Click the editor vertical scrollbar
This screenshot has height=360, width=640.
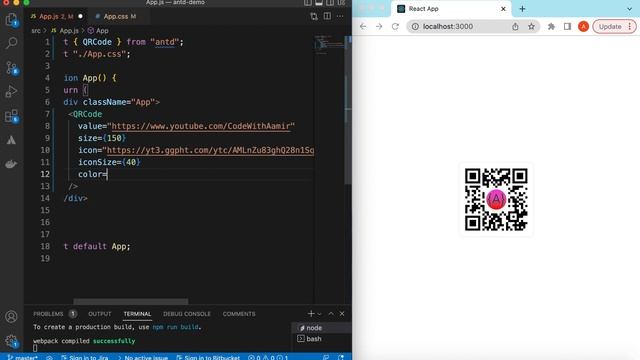(348, 110)
